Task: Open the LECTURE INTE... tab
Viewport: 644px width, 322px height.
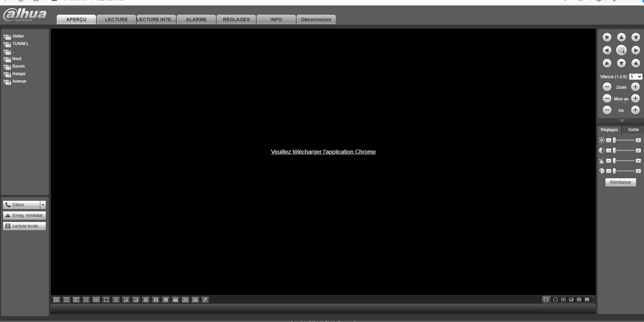Action: pos(156,19)
